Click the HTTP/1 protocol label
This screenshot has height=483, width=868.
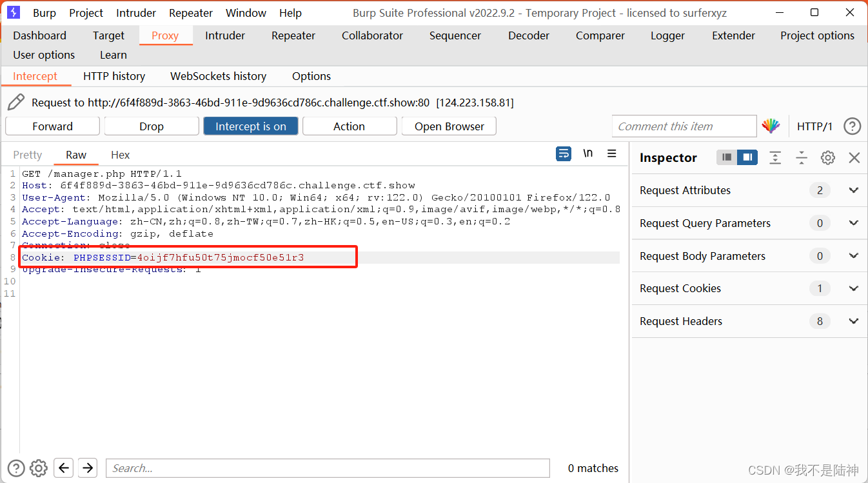[x=815, y=126]
